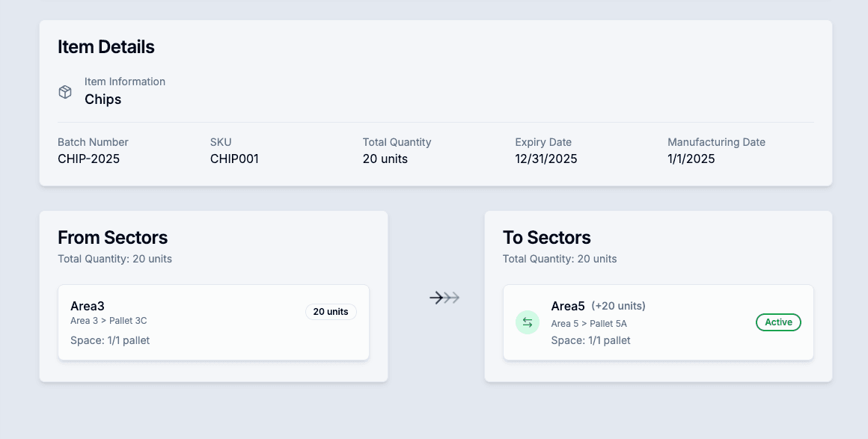The image size is (868, 439).
Task: Click the Active status badge for Area5
Action: click(778, 322)
